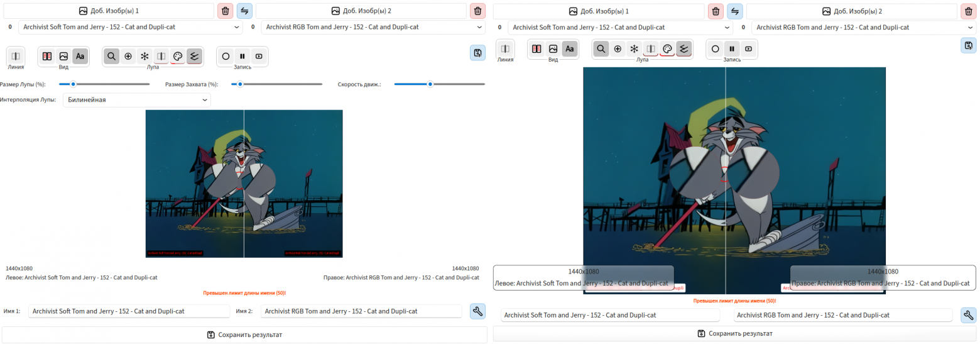This screenshot has height=344, width=980.
Task: Click Доб. Изобр(ы) 1 in slider-settings window
Action: pyautogui.click(x=108, y=11)
